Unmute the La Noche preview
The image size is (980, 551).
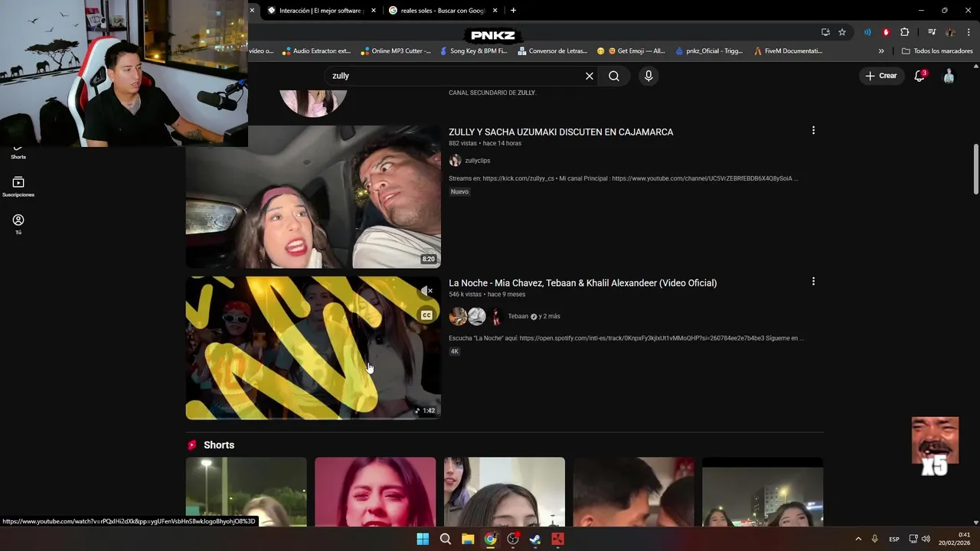click(426, 291)
